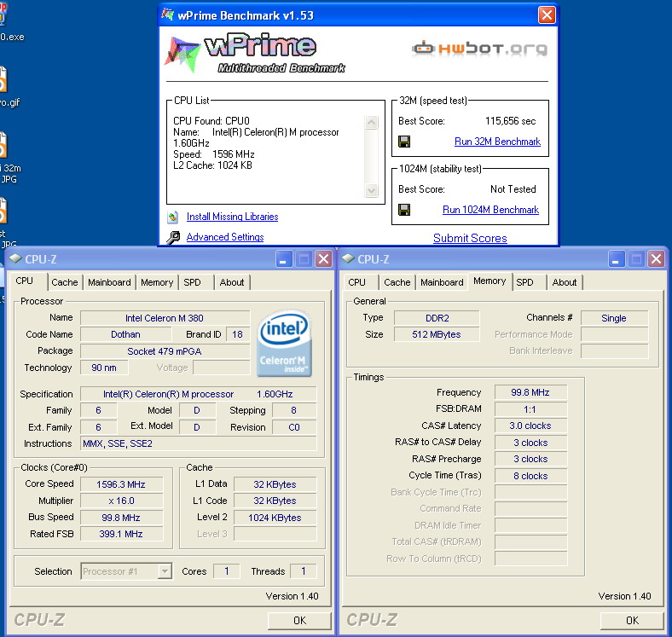Click the 32M best score 115,656 sec
The image size is (672, 637).
click(511, 121)
